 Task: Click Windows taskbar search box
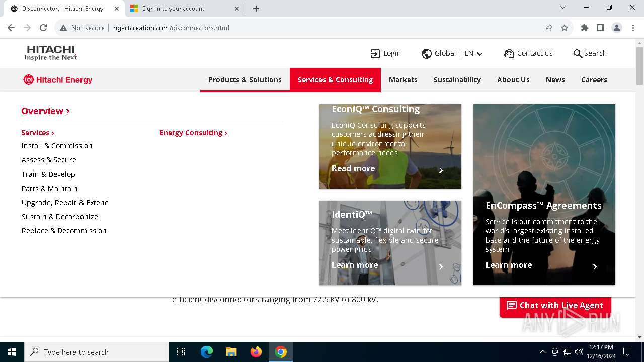pyautogui.click(x=97, y=352)
